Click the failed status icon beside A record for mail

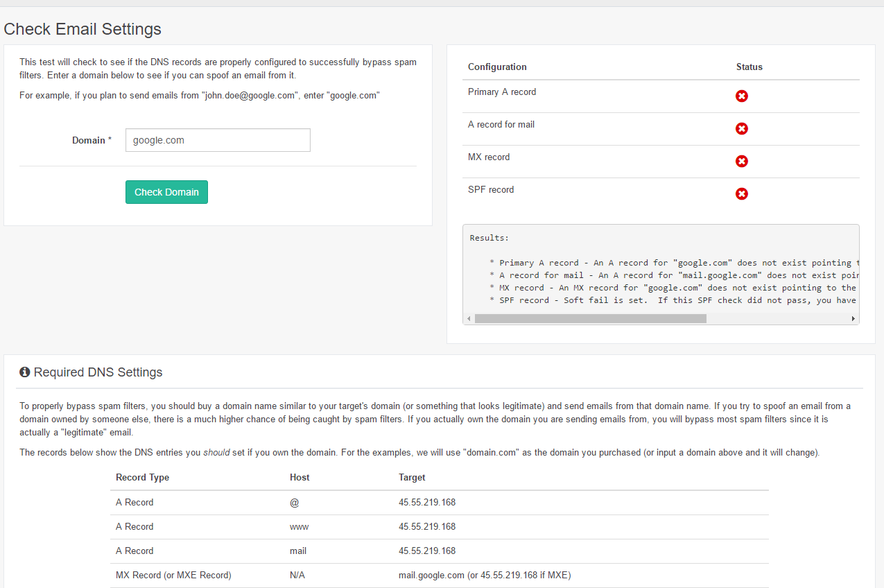click(742, 129)
